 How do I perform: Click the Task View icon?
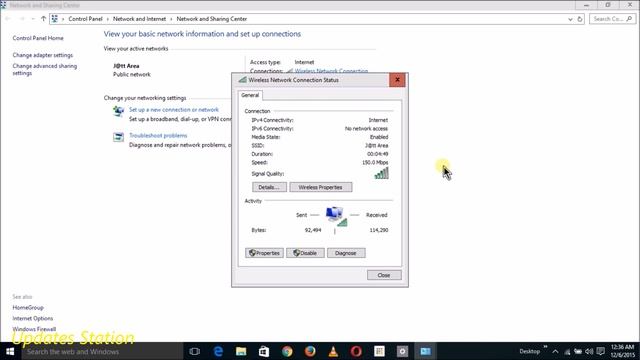[x=195, y=351]
